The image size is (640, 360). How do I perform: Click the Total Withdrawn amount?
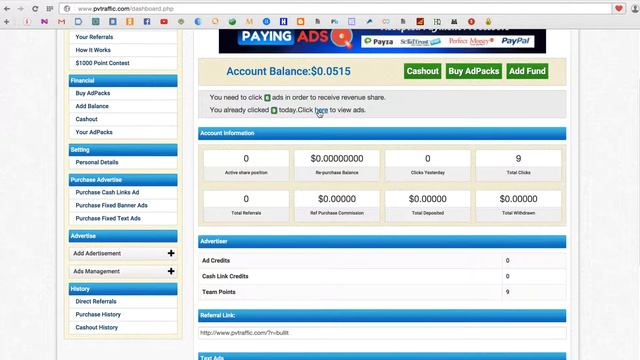coord(518,199)
